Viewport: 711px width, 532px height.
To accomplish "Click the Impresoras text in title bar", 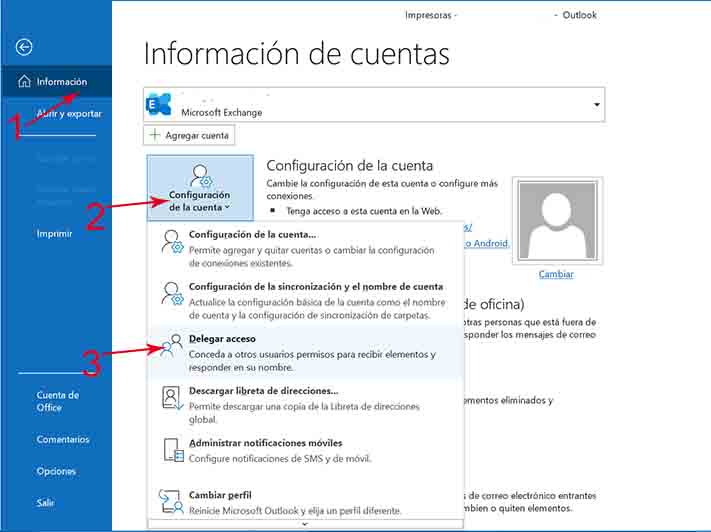I will click(x=429, y=15).
